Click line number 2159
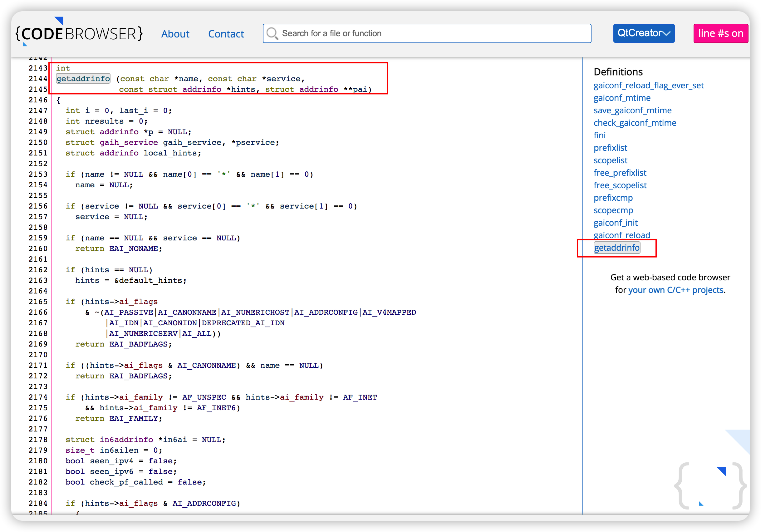761x532 pixels. pos(38,238)
